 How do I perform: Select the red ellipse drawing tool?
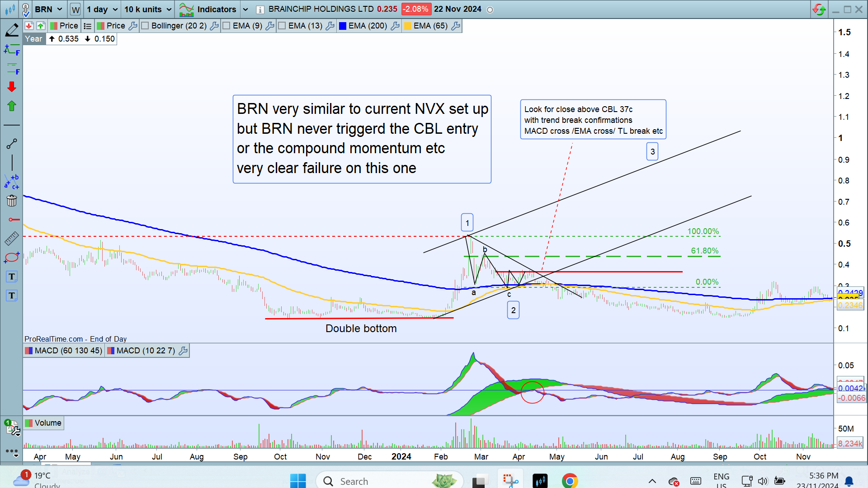pyautogui.click(x=12, y=257)
